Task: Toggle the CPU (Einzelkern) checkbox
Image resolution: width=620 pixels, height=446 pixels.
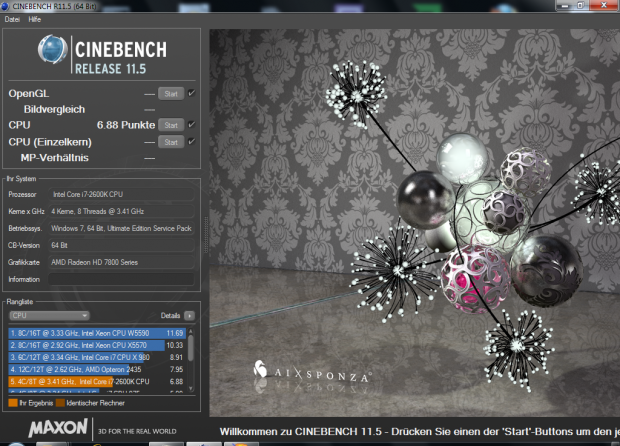Action: point(191,142)
